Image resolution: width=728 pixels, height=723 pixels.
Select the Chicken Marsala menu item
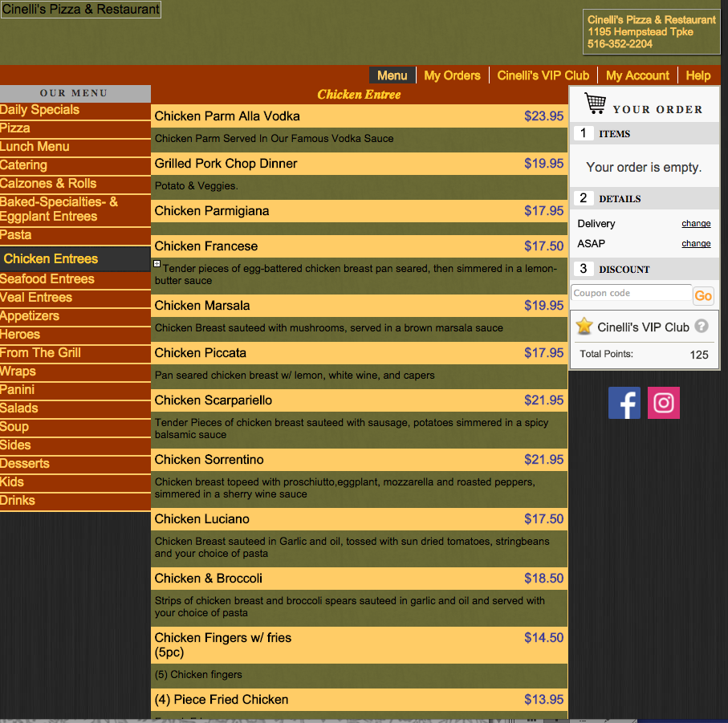(x=202, y=306)
